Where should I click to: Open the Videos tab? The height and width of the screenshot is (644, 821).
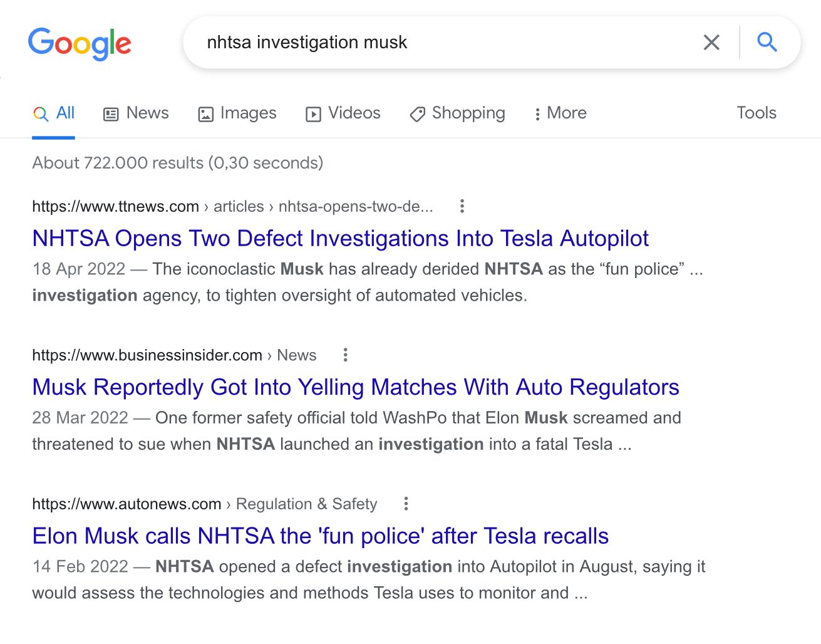point(343,113)
